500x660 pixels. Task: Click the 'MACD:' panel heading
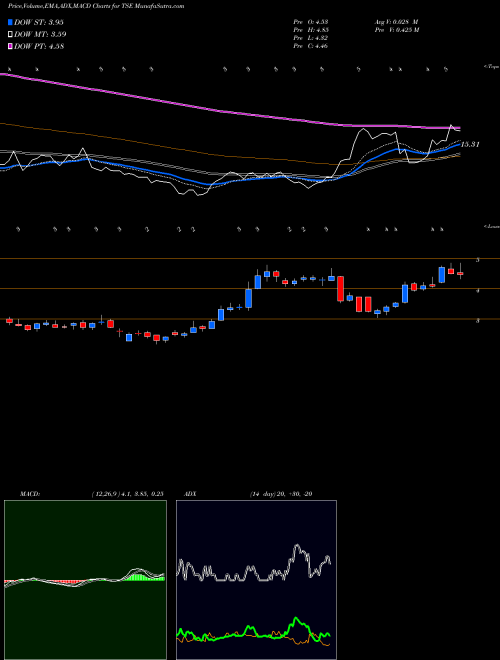[29, 494]
